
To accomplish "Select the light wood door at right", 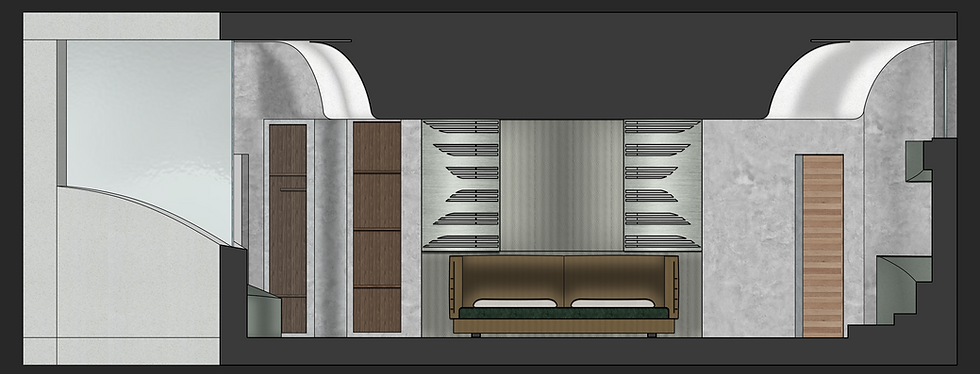I will (822, 246).
